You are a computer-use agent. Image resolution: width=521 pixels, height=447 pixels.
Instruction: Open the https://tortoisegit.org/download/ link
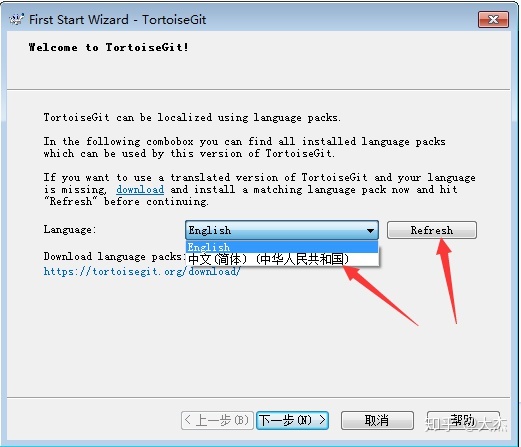[142, 271]
